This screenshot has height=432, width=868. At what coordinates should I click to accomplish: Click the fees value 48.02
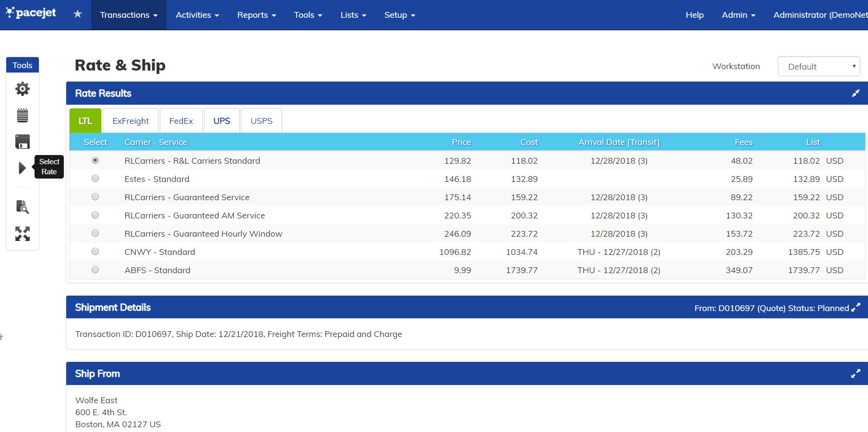[741, 161]
